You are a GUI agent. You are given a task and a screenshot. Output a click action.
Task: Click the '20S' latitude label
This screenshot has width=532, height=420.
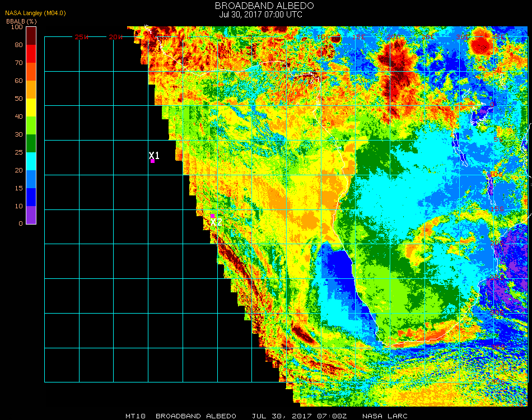(497, 243)
